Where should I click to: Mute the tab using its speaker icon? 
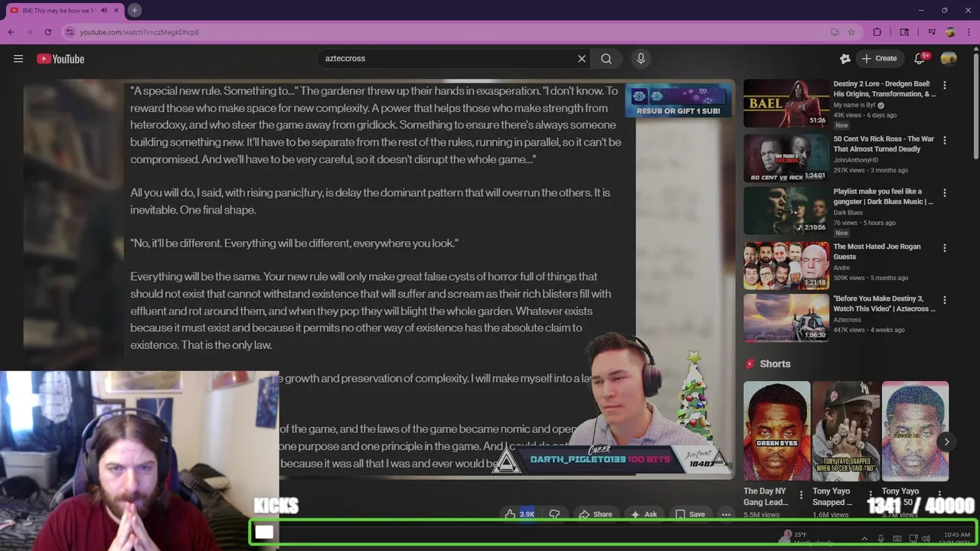point(104,10)
